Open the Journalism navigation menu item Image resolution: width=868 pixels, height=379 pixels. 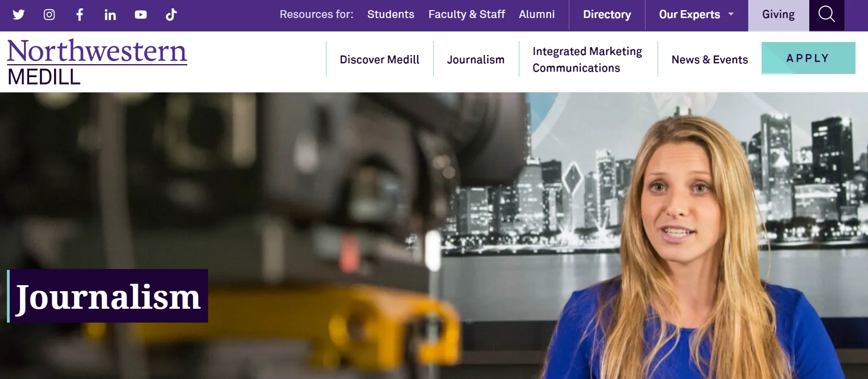[475, 60]
